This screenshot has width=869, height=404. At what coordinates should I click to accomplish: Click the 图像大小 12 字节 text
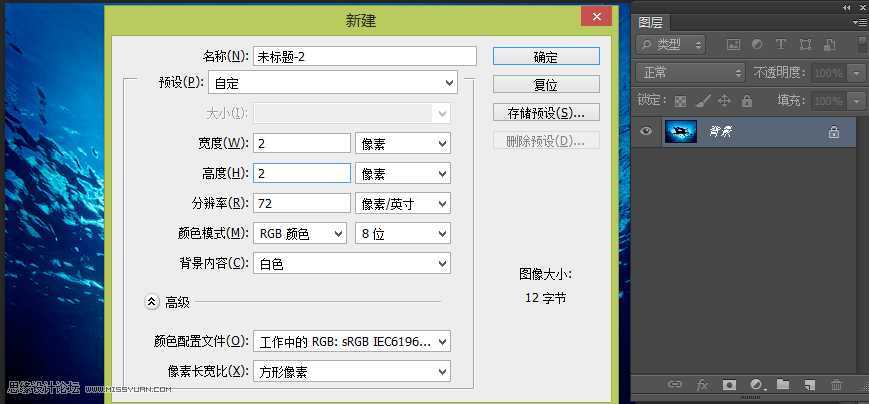(x=546, y=285)
